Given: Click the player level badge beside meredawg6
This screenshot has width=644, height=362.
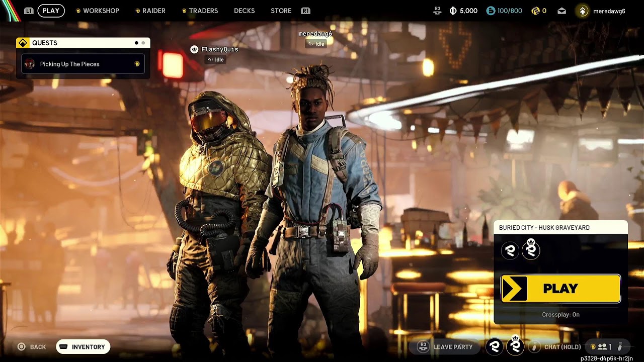Looking at the screenshot, I should [583, 11].
